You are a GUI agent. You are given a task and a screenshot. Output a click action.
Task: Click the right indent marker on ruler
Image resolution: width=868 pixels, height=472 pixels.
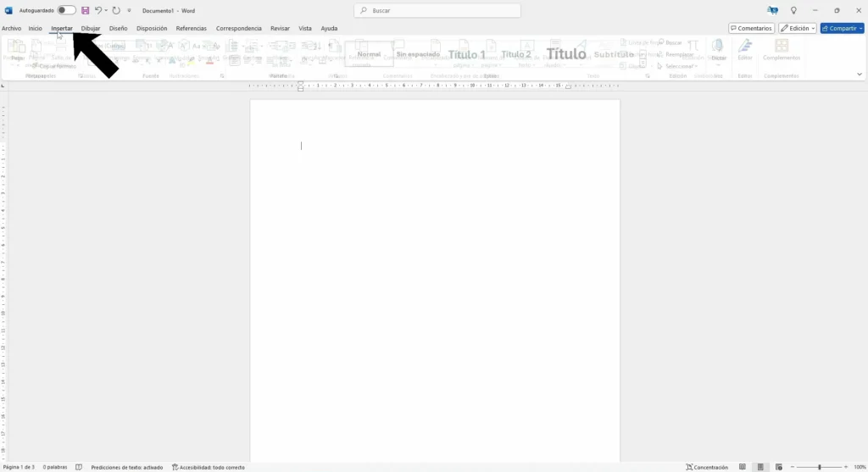[x=568, y=87]
